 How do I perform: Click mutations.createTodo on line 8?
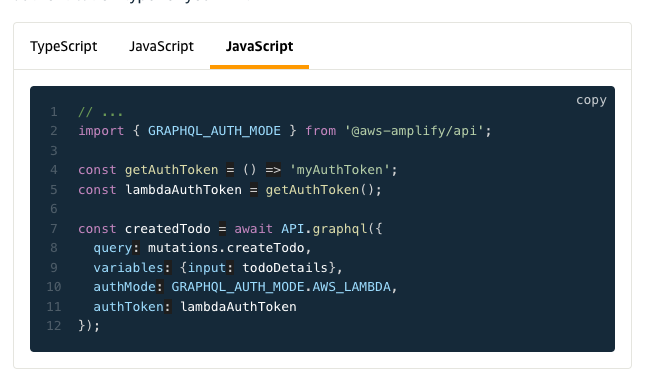pyautogui.click(x=226, y=248)
